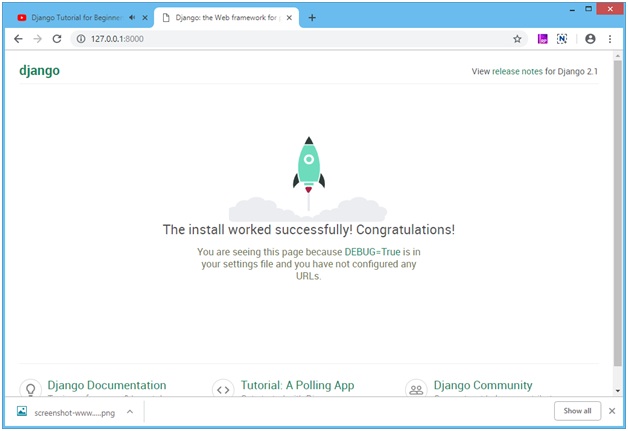The image size is (628, 431).
Task: Open the Django Community link
Action: [483, 385]
